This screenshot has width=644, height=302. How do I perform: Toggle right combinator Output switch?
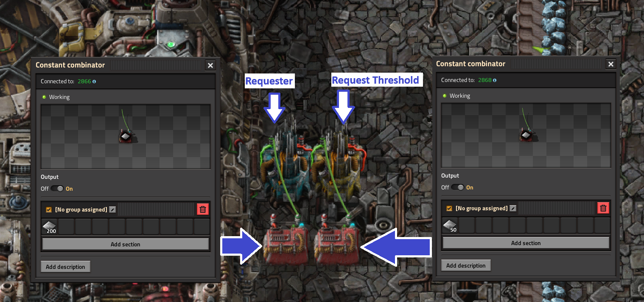457,187
